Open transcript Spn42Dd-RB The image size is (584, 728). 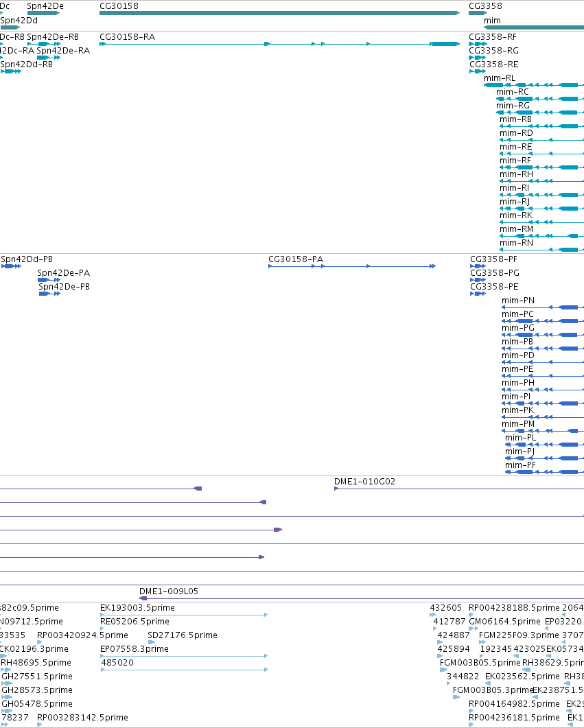[x=27, y=64]
